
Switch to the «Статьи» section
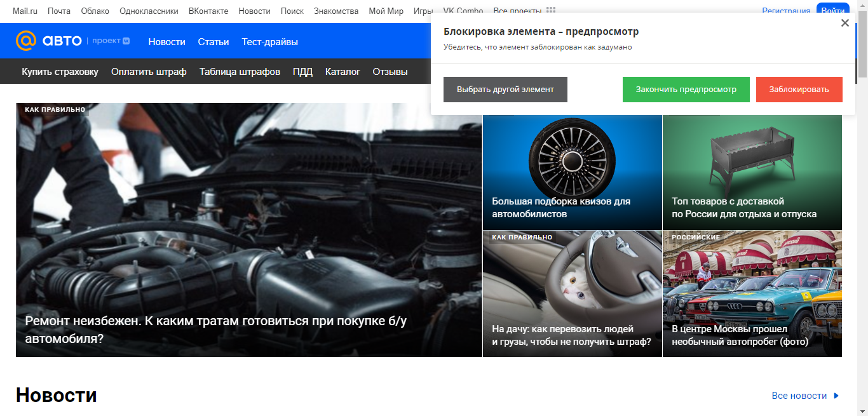[x=213, y=41]
